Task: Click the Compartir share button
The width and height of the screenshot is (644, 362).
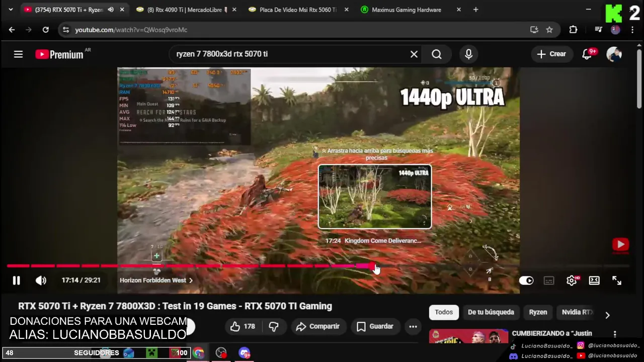Action: coord(318,327)
